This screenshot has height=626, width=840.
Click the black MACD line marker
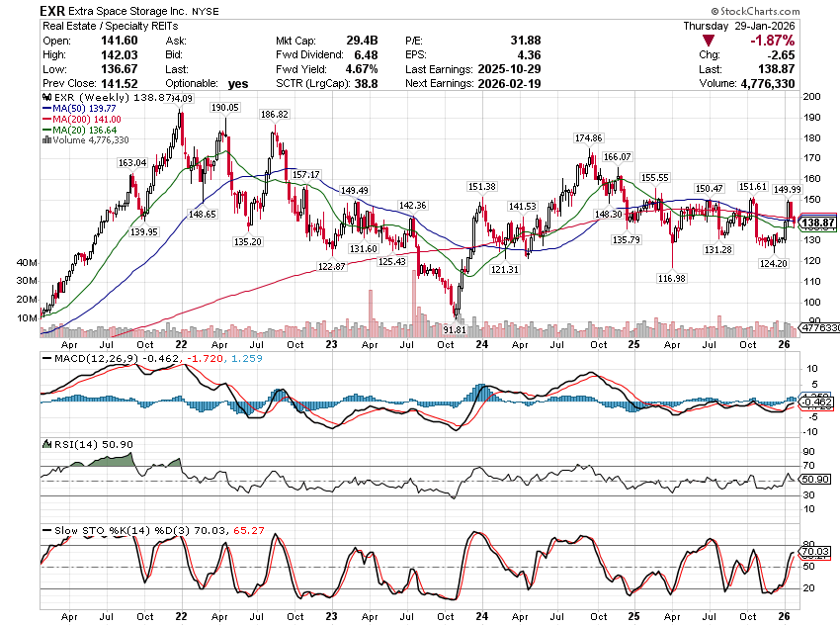coord(44,356)
